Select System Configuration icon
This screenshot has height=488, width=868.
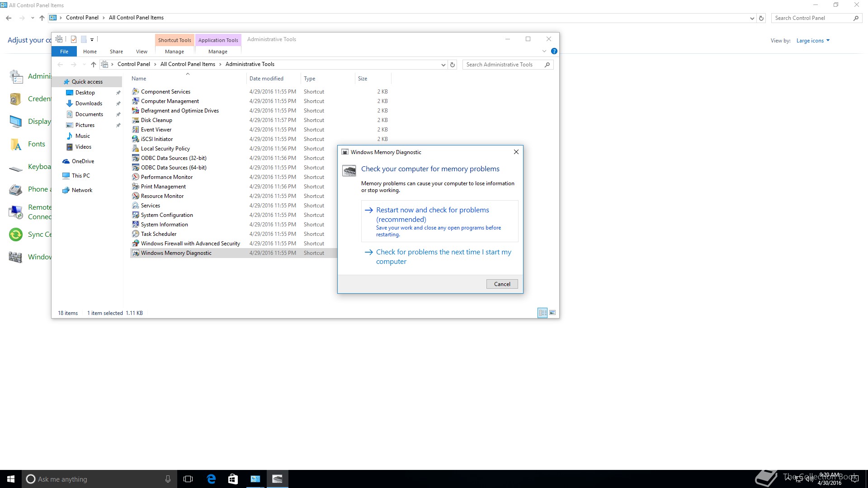pos(135,215)
